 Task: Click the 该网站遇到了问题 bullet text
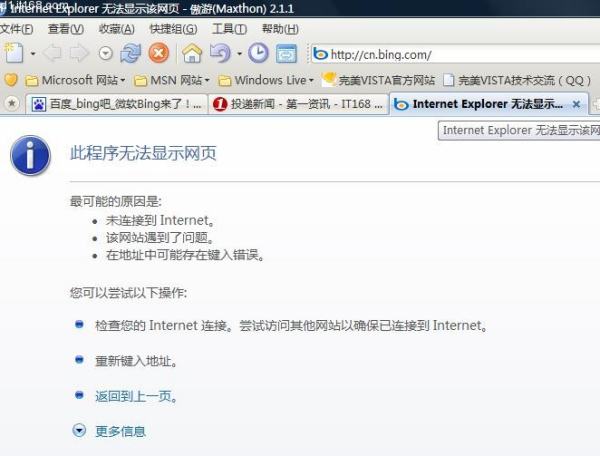point(160,238)
